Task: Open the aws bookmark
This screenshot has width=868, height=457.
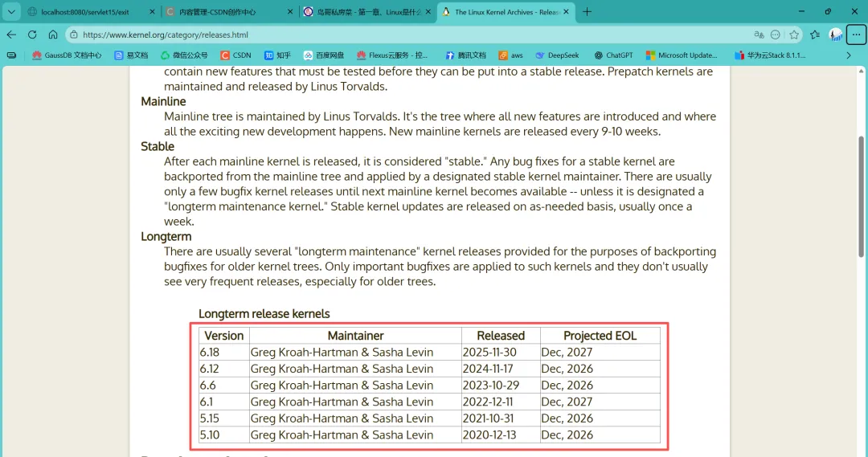Action: point(510,55)
